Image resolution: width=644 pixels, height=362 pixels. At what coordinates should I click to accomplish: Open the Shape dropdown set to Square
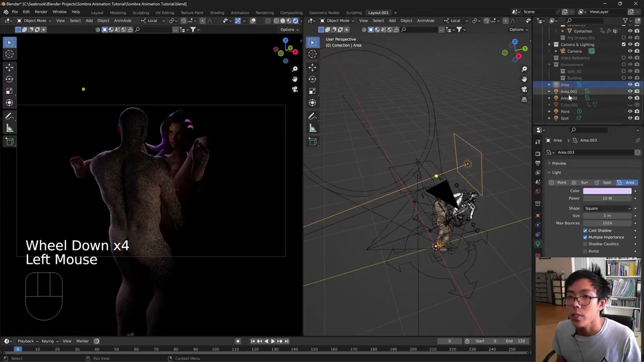[x=607, y=208]
